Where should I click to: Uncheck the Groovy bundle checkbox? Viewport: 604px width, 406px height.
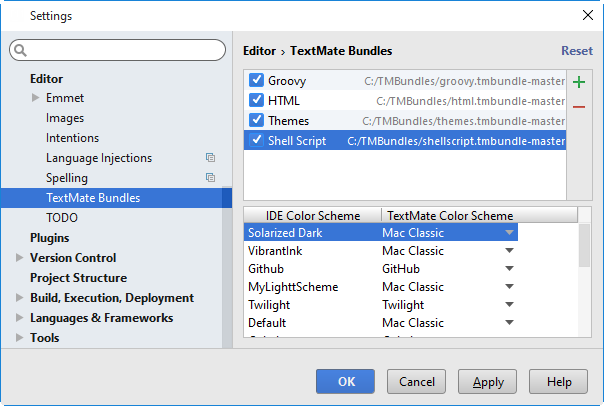257,81
